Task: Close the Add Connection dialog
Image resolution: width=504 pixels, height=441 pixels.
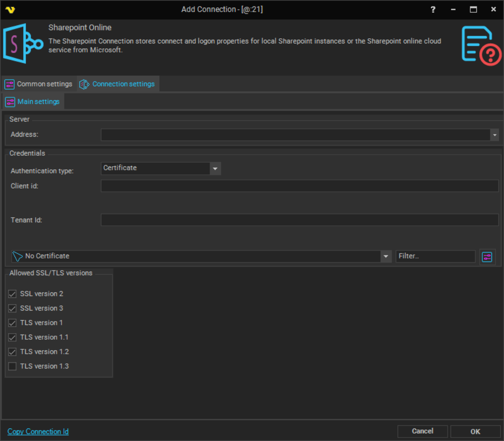Action: point(493,10)
